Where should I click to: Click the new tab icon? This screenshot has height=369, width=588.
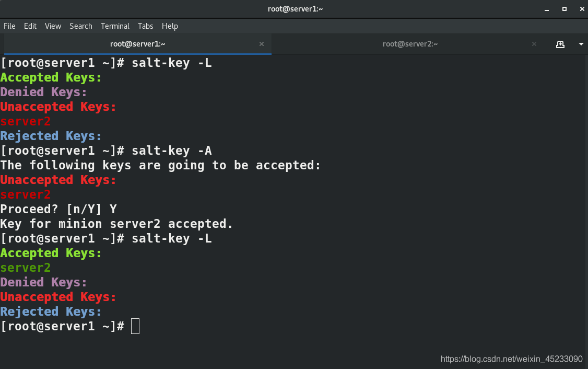coord(560,44)
